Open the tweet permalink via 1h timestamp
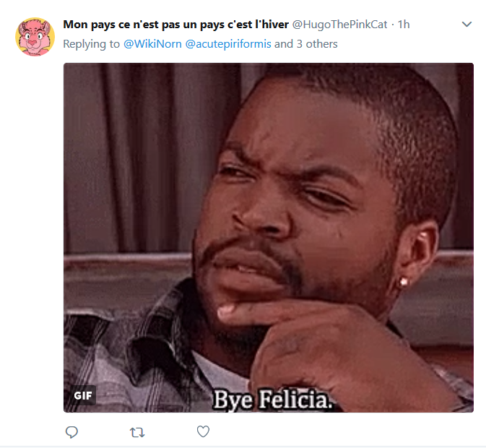 pos(404,24)
